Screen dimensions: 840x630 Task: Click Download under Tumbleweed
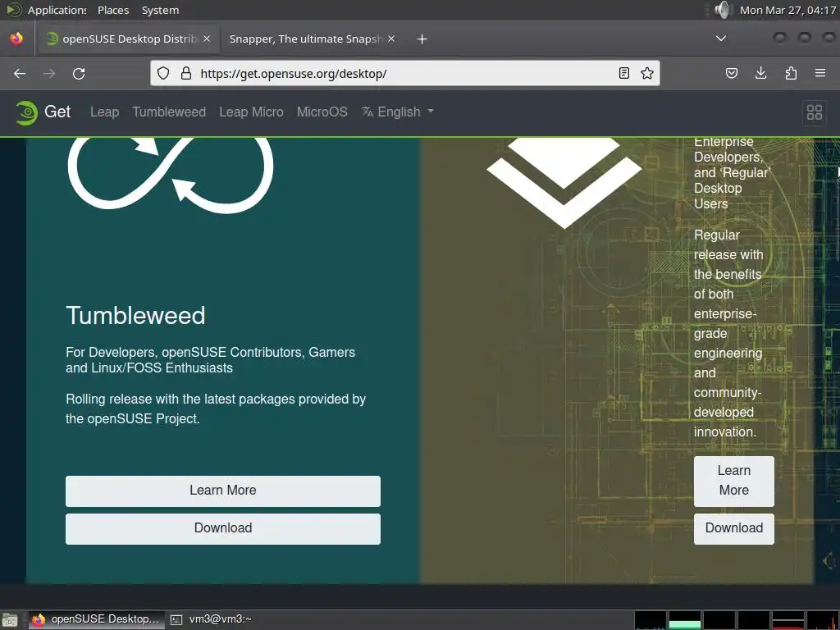point(223,529)
